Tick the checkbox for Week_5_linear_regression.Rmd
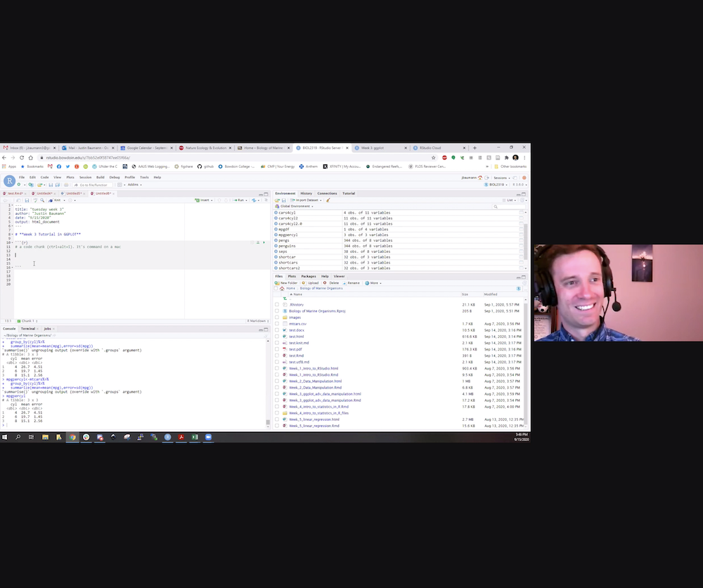The image size is (703, 588). [x=276, y=426]
